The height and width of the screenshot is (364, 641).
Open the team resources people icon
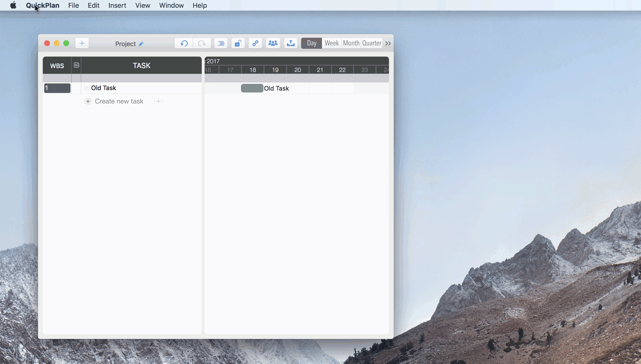pos(273,43)
